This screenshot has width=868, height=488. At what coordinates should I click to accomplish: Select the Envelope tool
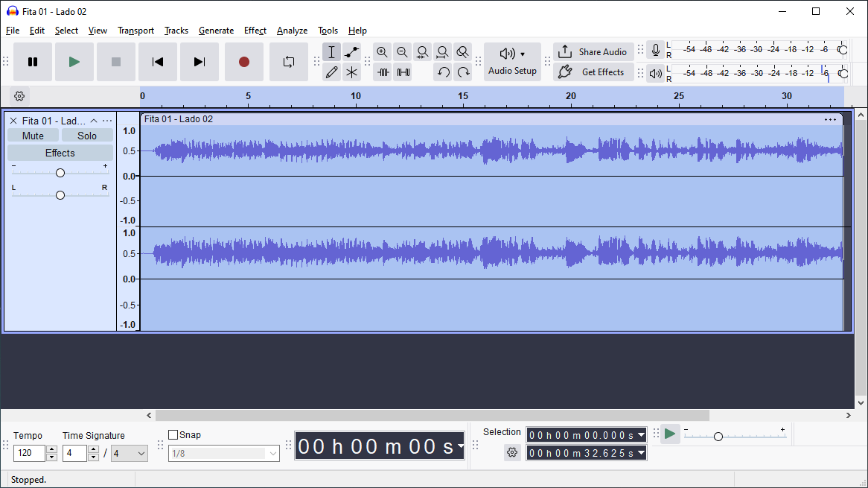click(351, 52)
